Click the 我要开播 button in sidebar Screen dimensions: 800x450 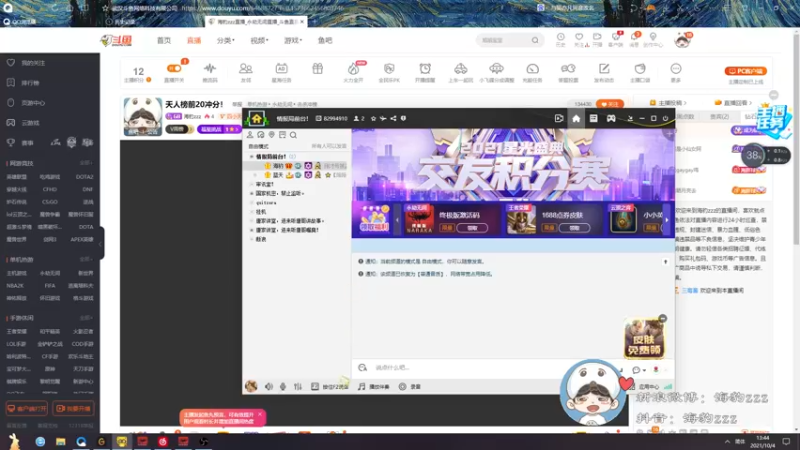coord(73,409)
